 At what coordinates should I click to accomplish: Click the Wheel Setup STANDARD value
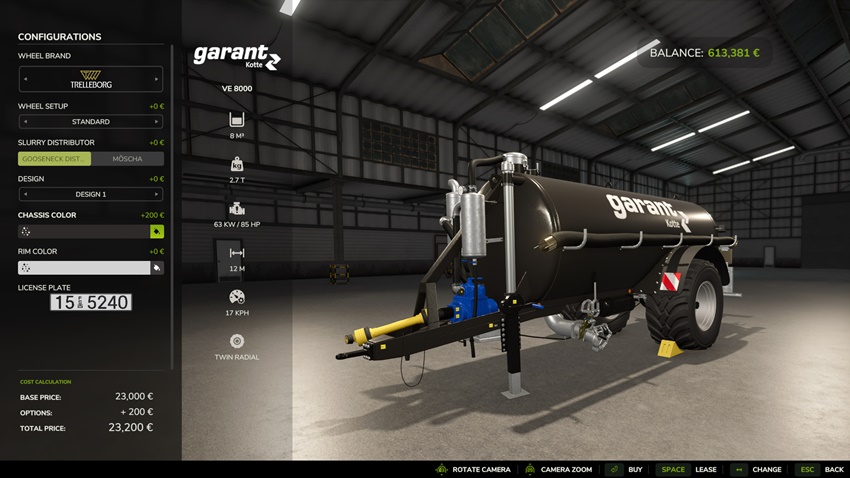[91, 121]
